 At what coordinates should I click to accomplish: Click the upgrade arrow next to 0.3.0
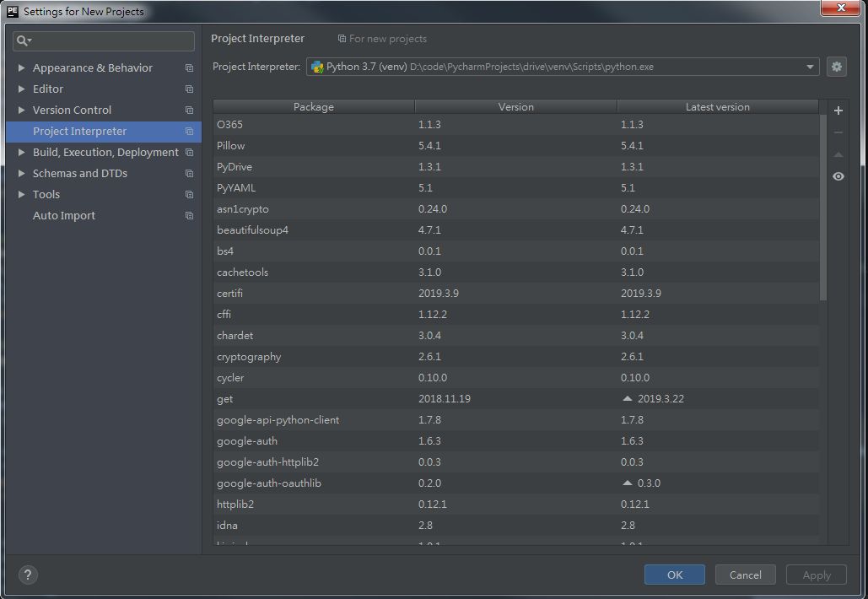[627, 483]
